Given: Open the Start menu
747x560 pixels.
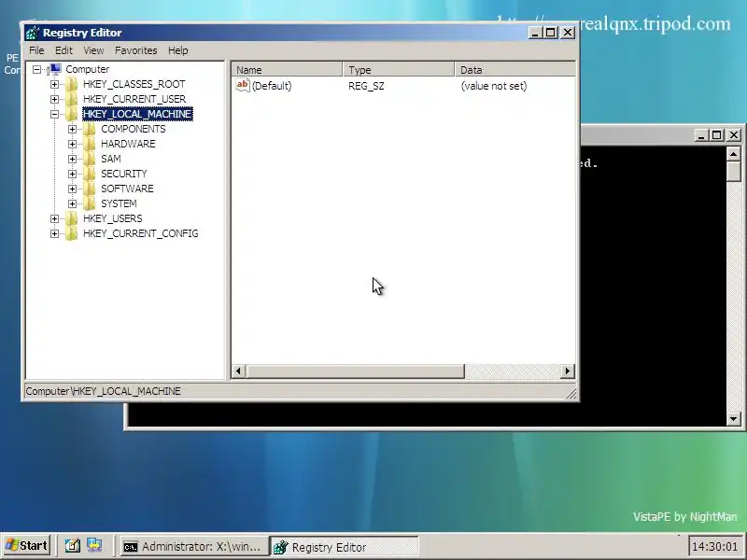Looking at the screenshot, I should (x=27, y=546).
